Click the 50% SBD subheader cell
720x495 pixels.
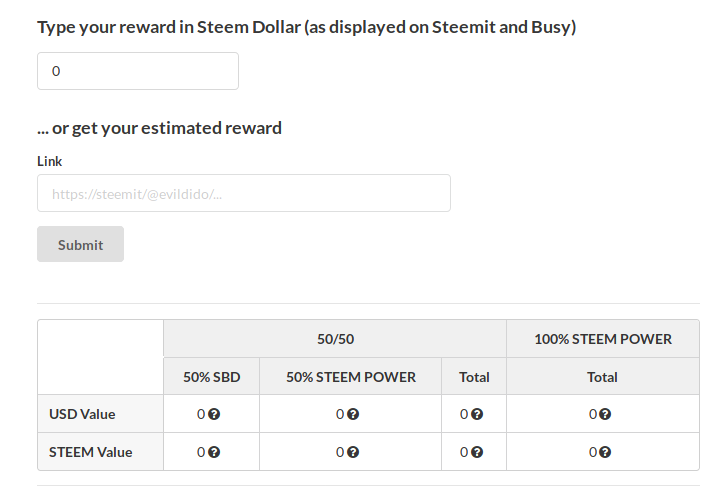pyautogui.click(x=211, y=377)
